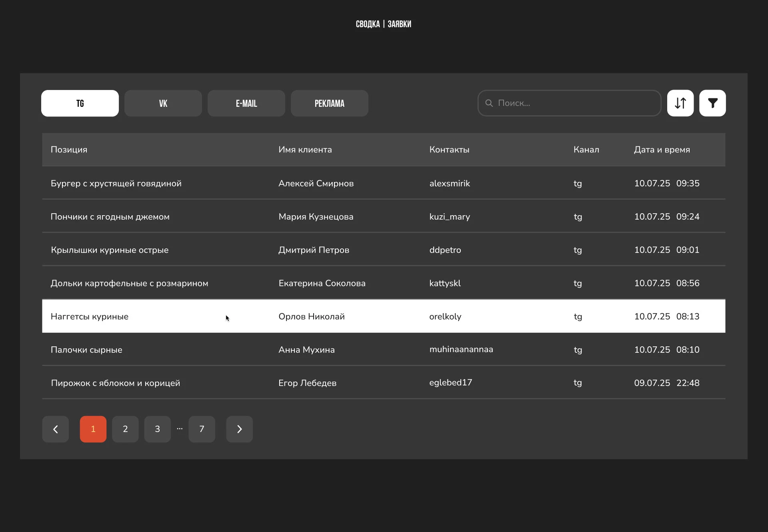Click the magnifier icon in search
768x532 pixels.
[x=489, y=103]
